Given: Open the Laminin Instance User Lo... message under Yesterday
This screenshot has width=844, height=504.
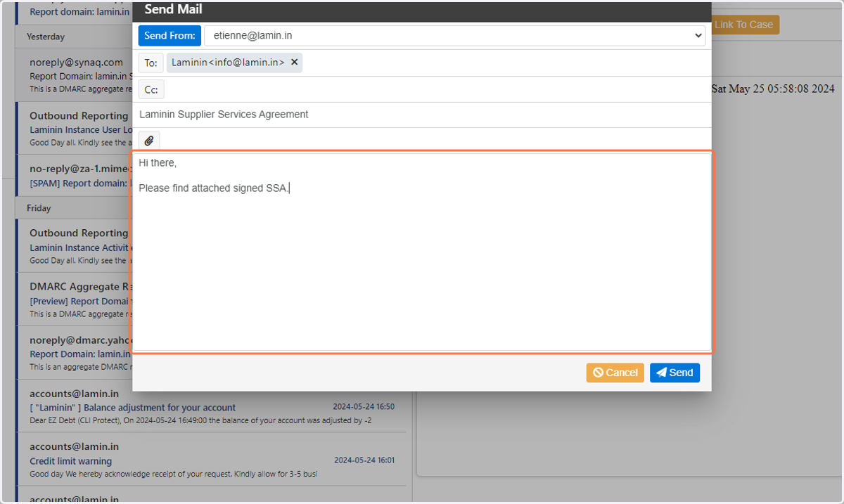Looking at the screenshot, I should tap(74, 129).
